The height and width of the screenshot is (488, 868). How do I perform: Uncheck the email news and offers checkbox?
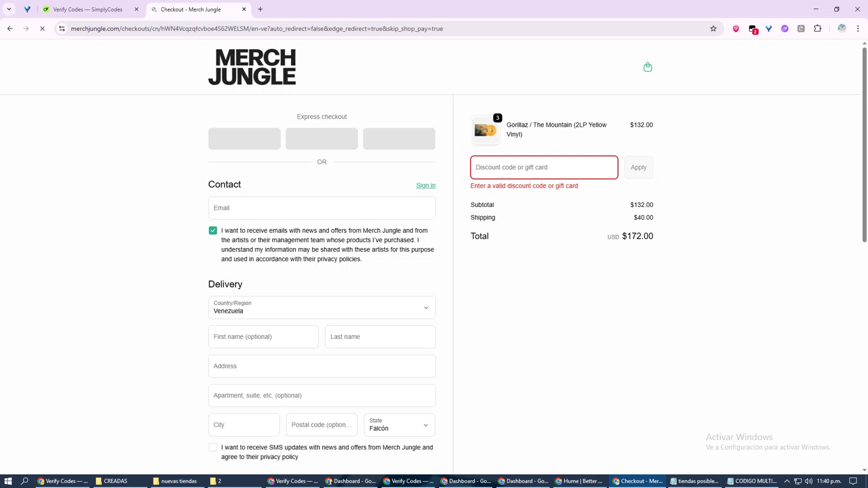[x=213, y=230]
